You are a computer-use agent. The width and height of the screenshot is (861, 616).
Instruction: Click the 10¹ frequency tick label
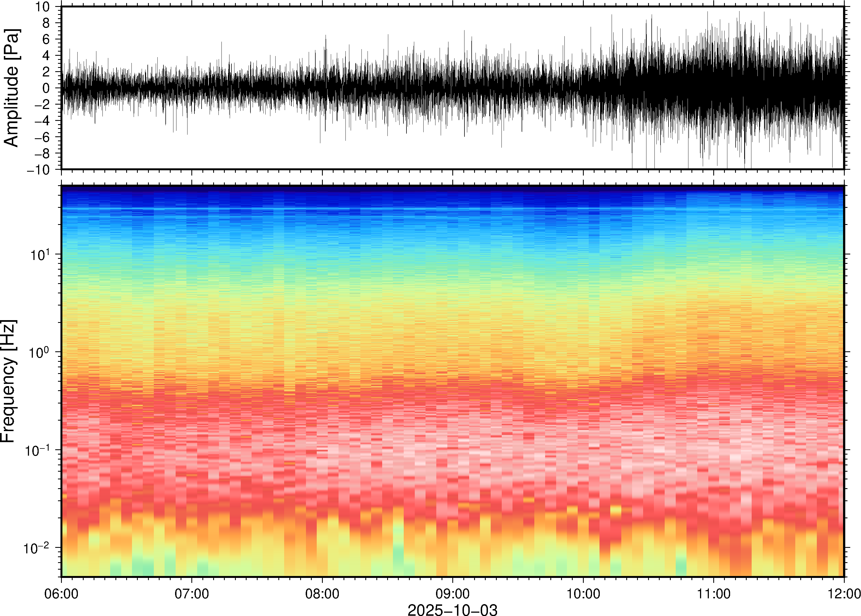[x=40, y=254]
